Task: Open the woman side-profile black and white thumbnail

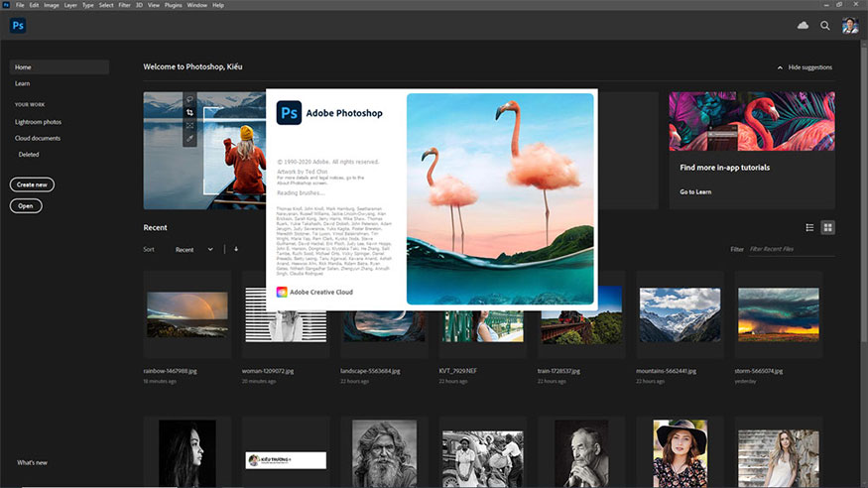Action: [187, 453]
